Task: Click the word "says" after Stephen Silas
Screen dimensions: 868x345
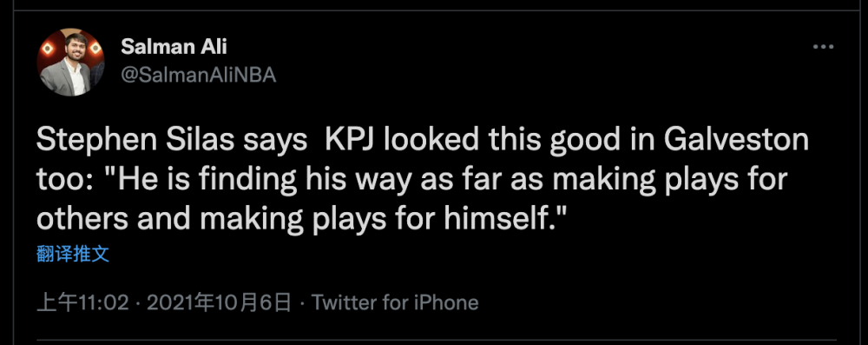Action: pyautogui.click(x=275, y=142)
